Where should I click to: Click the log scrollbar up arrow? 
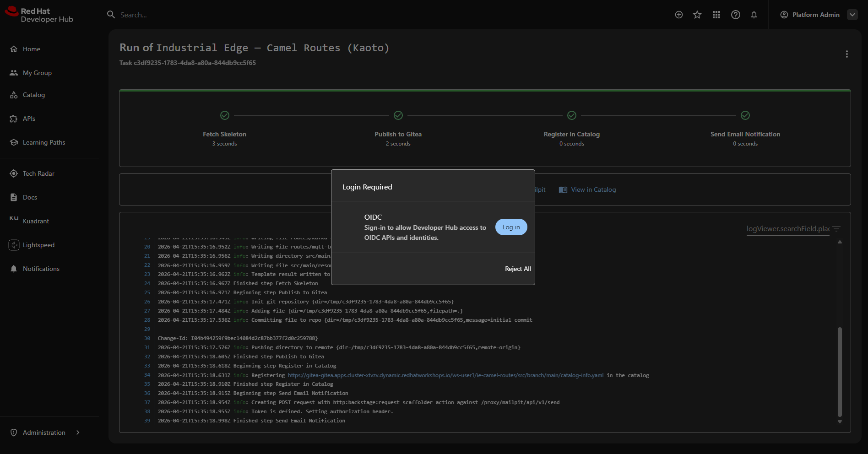pyautogui.click(x=840, y=242)
